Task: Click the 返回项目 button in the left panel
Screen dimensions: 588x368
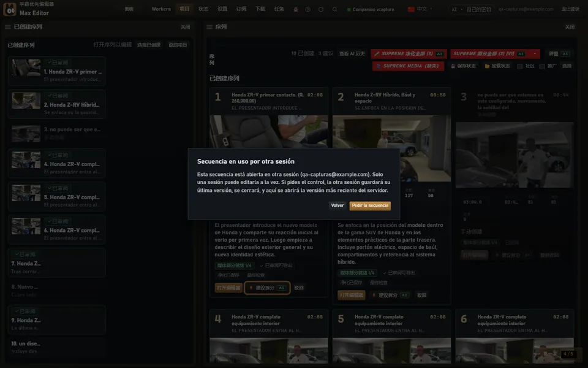Action: (x=178, y=45)
